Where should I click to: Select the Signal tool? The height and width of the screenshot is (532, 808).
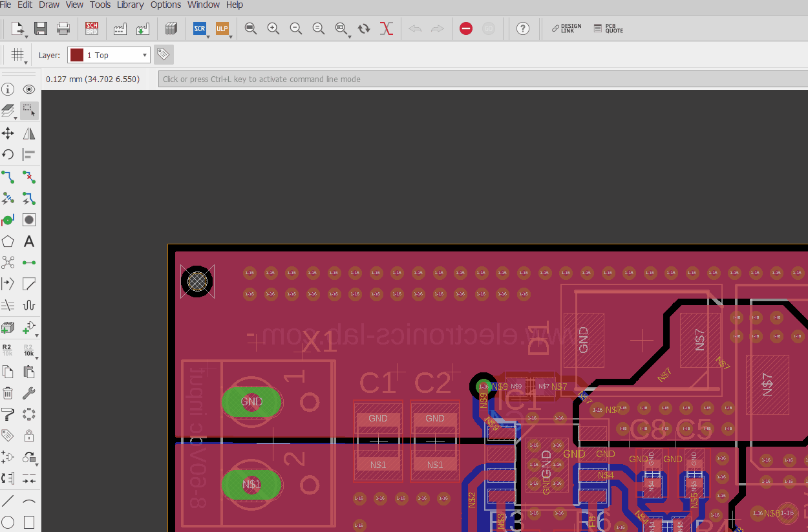click(x=29, y=262)
